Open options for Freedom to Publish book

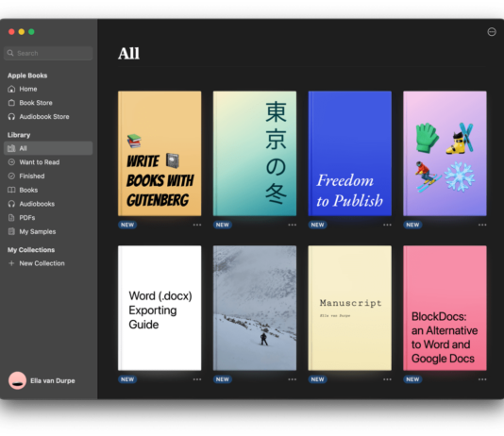[x=387, y=225]
